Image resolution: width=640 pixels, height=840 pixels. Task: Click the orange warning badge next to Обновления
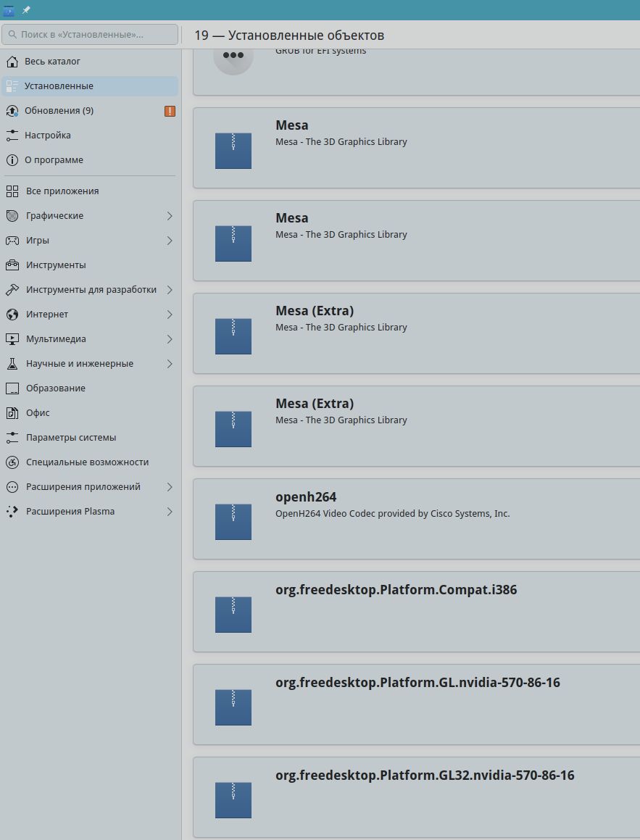click(x=170, y=111)
